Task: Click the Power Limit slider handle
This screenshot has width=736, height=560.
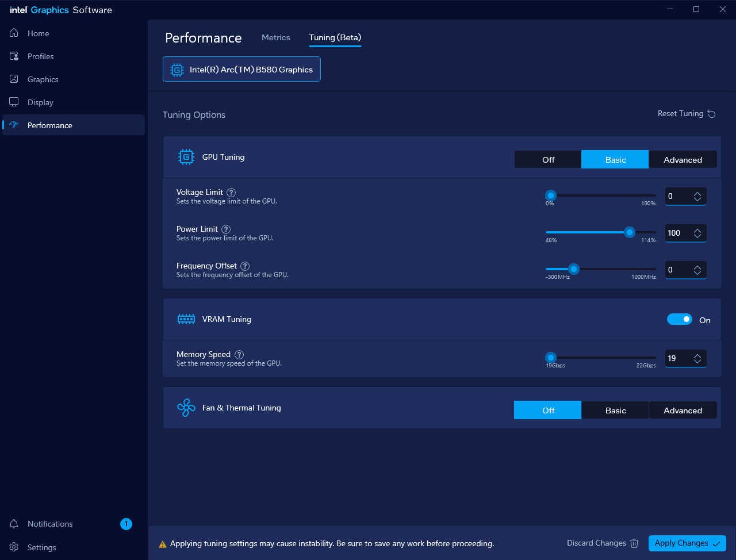Action: (630, 232)
